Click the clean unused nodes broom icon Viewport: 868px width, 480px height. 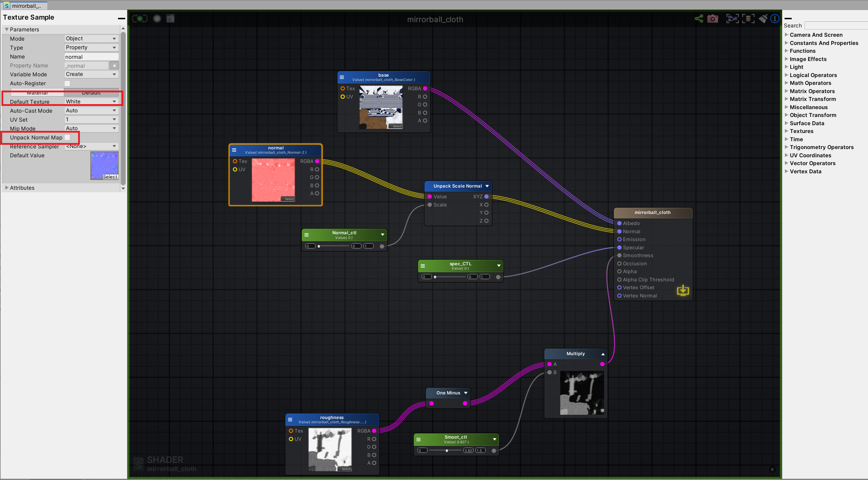click(763, 19)
